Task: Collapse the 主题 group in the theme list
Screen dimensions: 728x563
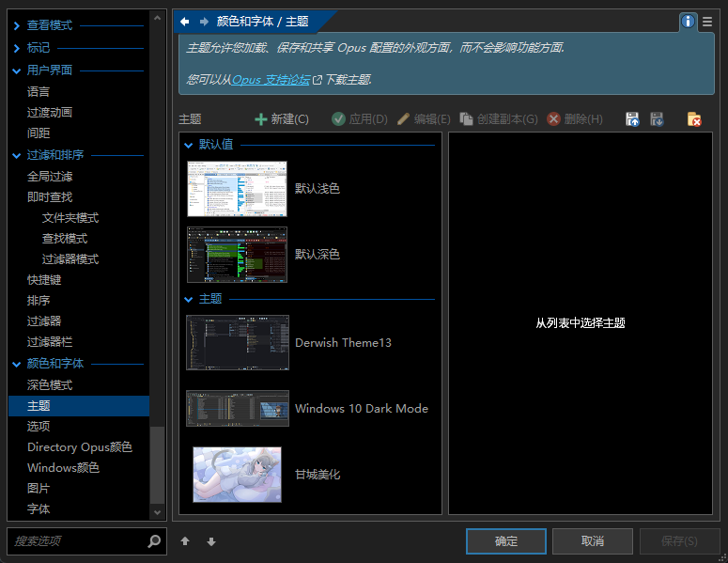Action: [188, 299]
